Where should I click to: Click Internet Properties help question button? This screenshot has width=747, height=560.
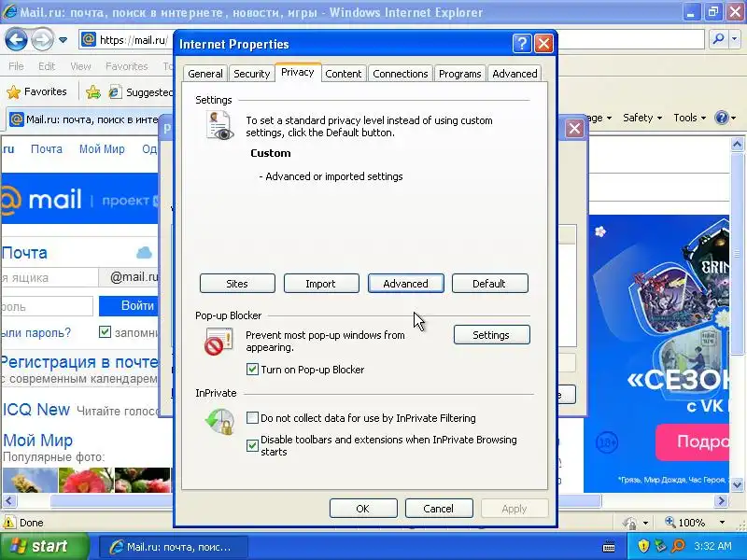click(x=522, y=44)
